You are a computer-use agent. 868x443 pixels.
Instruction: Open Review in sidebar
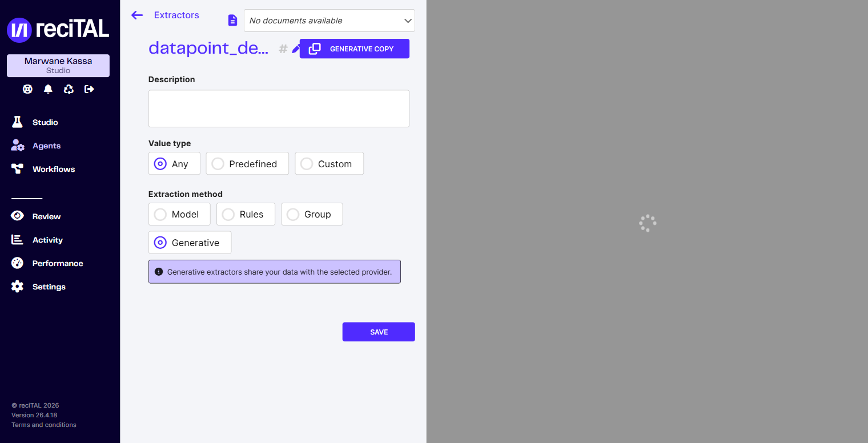click(46, 216)
